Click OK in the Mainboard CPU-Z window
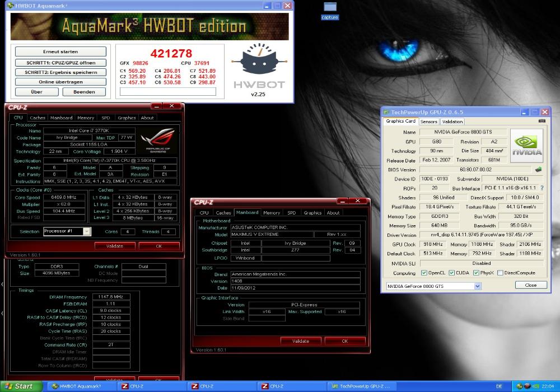The width and height of the screenshot is (560, 392). click(x=344, y=341)
